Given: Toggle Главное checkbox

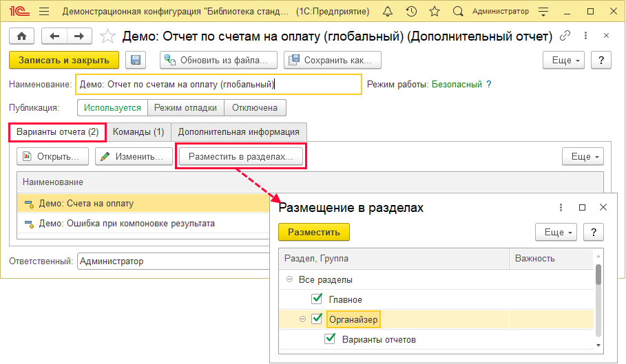Looking at the screenshot, I should 317,299.
